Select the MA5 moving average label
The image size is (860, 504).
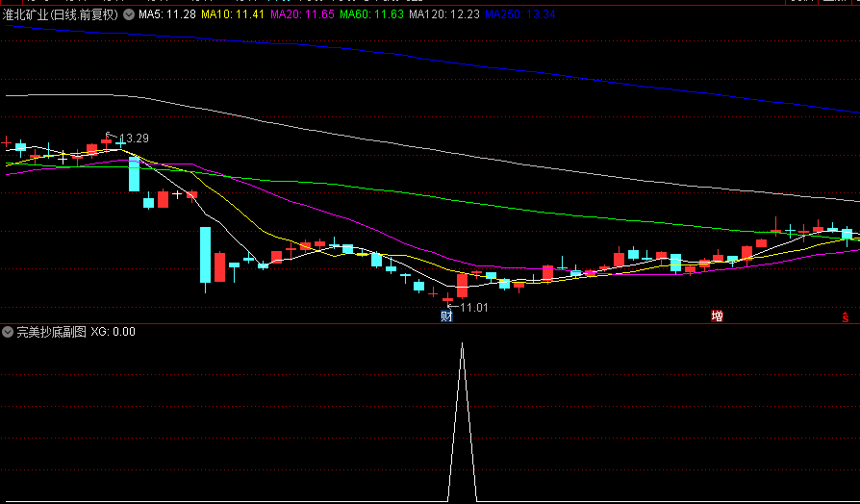click(167, 14)
